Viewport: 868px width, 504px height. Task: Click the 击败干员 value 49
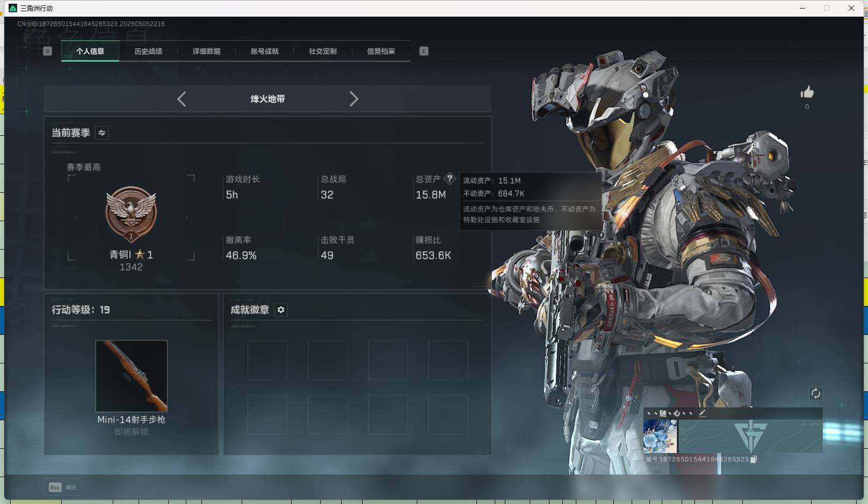click(x=327, y=255)
